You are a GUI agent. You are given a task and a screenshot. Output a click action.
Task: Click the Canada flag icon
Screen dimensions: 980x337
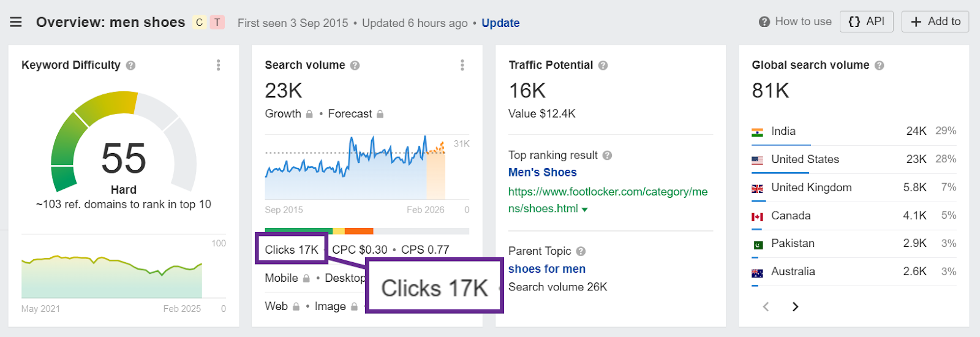757,217
